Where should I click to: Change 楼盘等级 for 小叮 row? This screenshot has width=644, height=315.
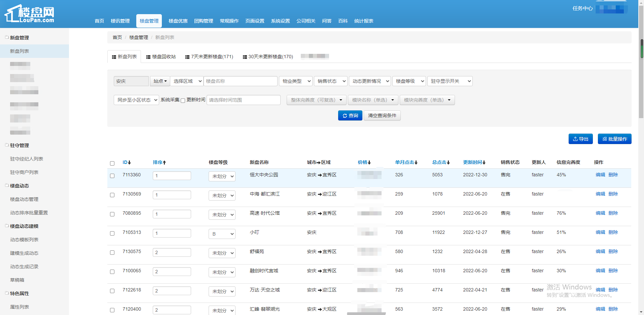pyautogui.click(x=222, y=234)
